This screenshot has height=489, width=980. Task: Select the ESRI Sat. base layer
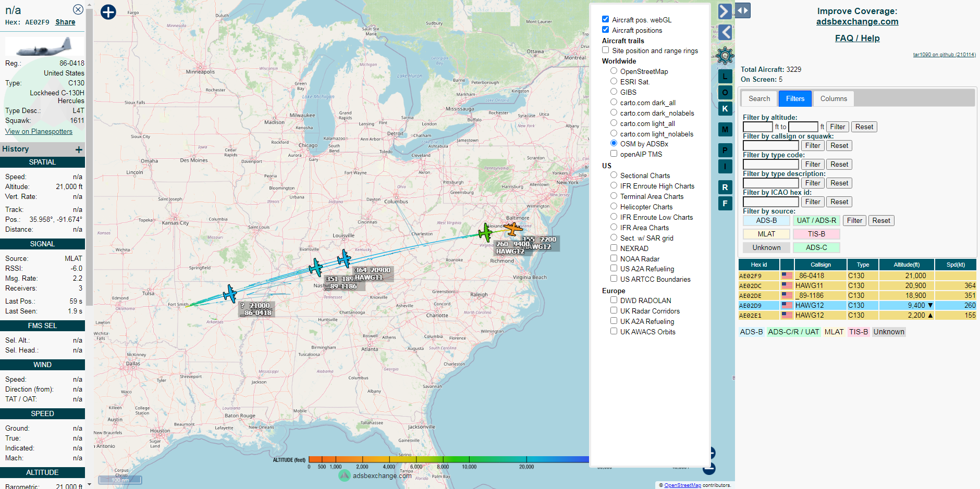coord(614,81)
